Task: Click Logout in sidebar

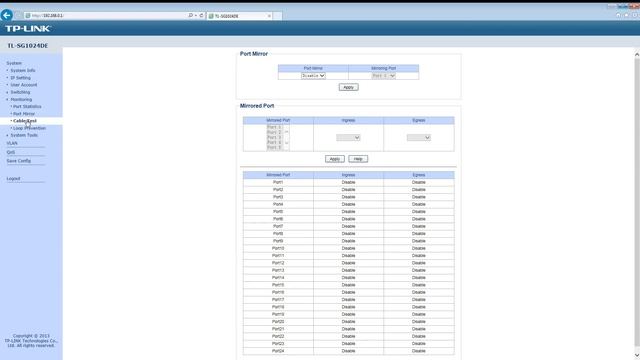Action: coord(13,179)
